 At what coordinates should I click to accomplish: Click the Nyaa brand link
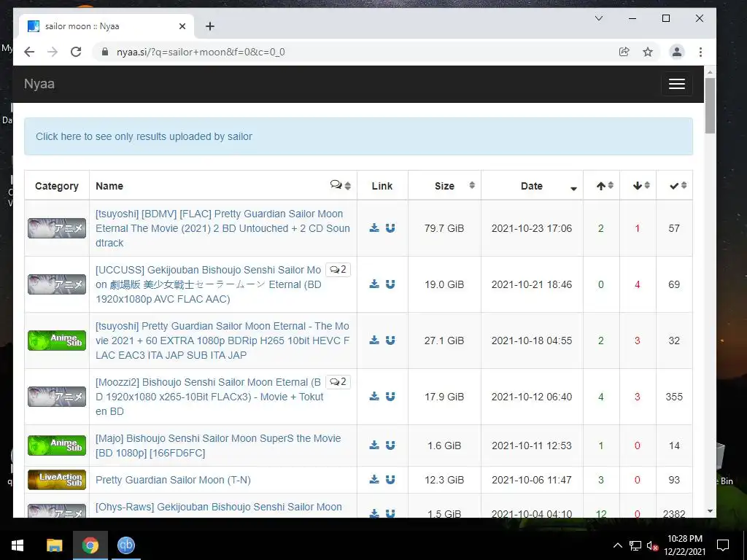(39, 84)
